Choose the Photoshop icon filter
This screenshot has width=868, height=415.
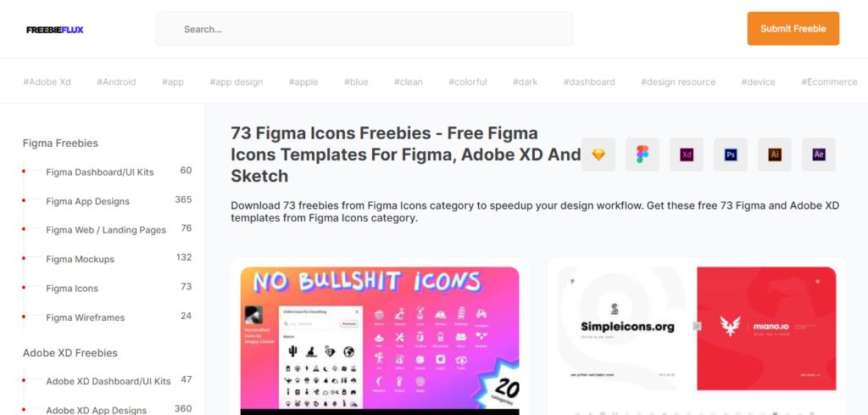tap(730, 154)
